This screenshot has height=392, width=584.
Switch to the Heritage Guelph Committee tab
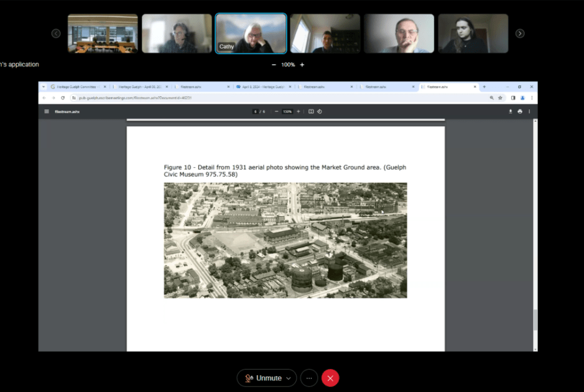point(73,87)
